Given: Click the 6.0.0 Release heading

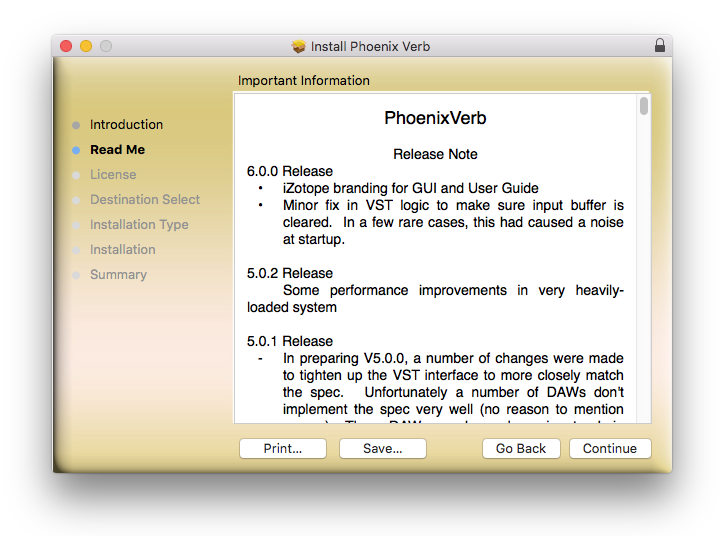Looking at the screenshot, I should tap(290, 171).
